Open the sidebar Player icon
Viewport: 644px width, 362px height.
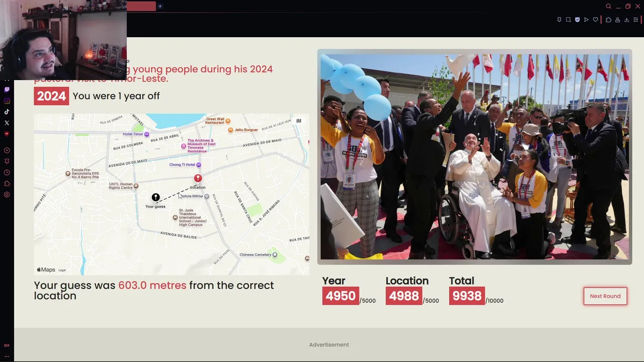click(7, 150)
